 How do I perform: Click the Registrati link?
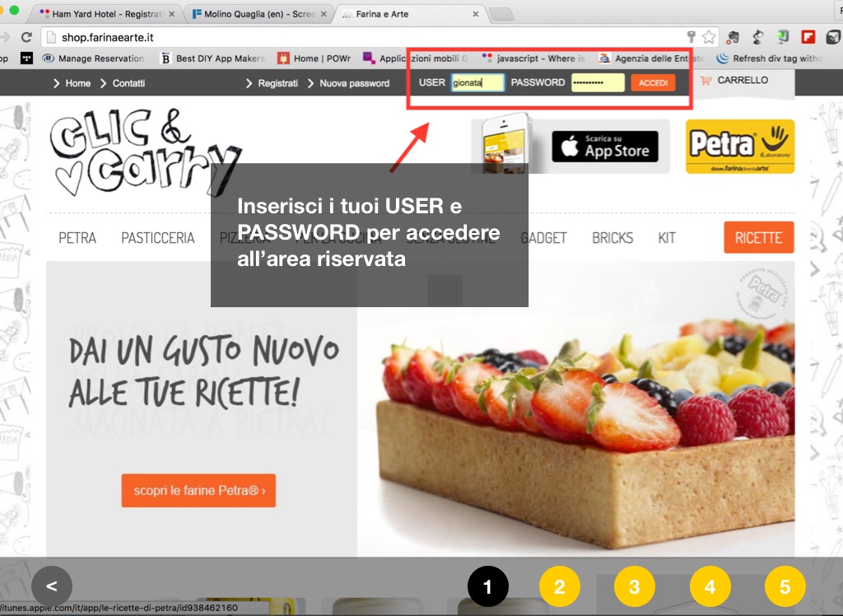pyautogui.click(x=277, y=83)
